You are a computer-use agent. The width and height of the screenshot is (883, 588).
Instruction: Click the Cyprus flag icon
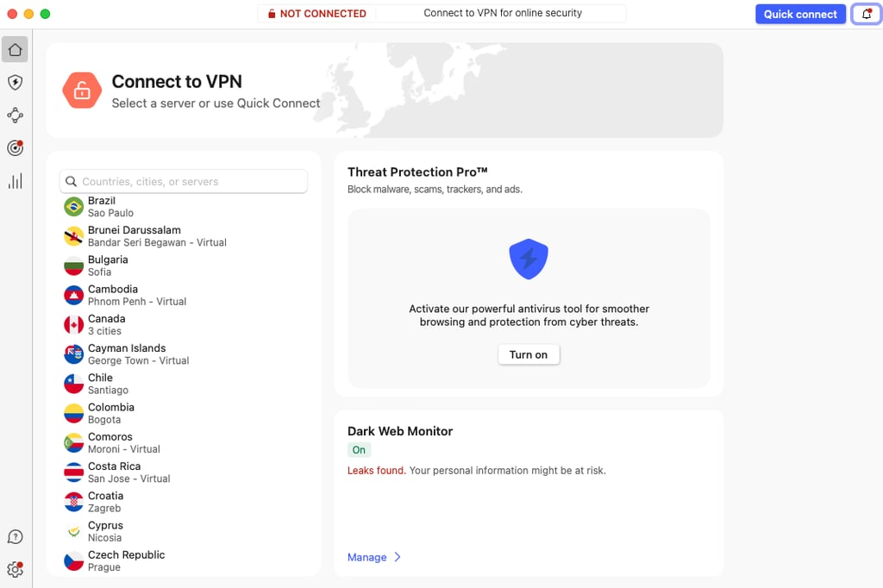74,531
